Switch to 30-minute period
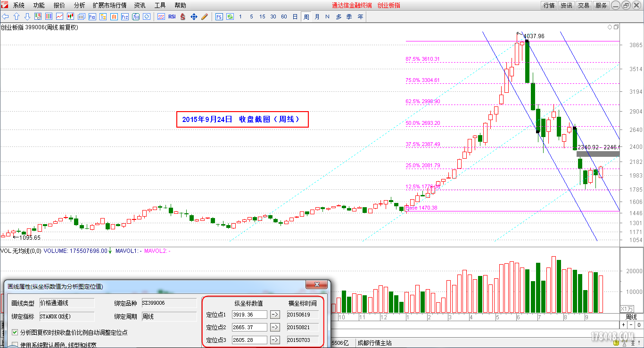644x348 pixels. coord(273,16)
